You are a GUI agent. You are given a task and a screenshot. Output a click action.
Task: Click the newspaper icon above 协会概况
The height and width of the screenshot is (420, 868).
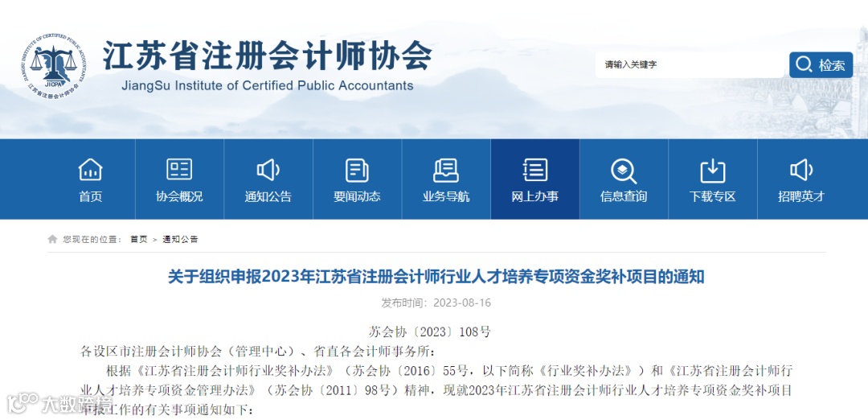coord(179,170)
